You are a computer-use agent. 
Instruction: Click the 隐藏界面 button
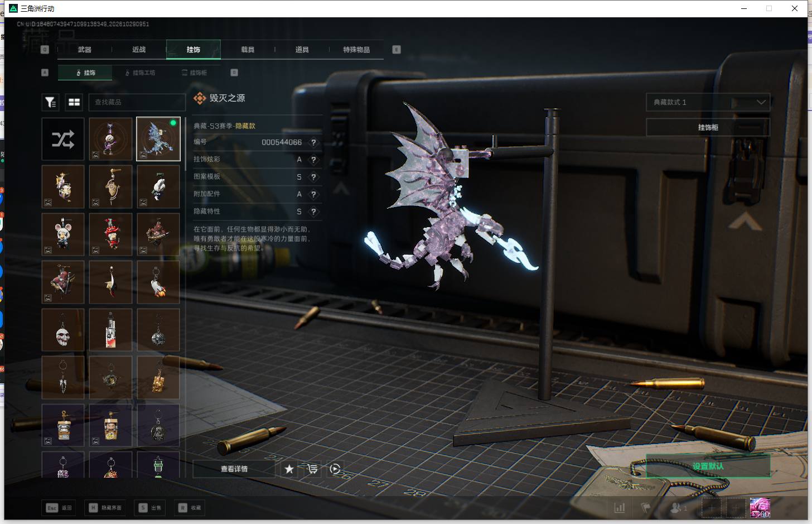pyautogui.click(x=105, y=508)
